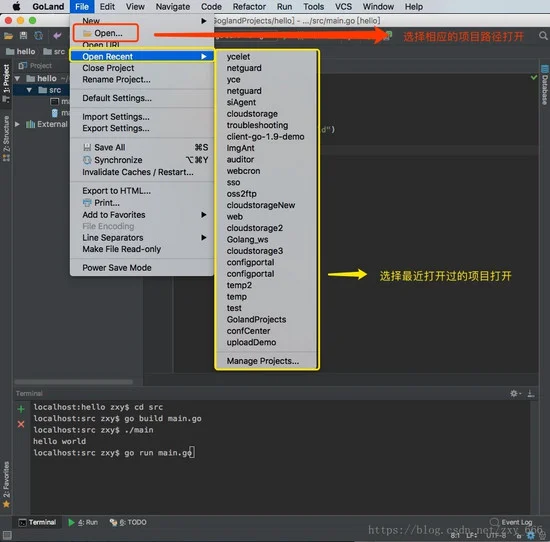The width and height of the screenshot is (550, 542).
Task: Open the Navigate menu
Action: [173, 6]
